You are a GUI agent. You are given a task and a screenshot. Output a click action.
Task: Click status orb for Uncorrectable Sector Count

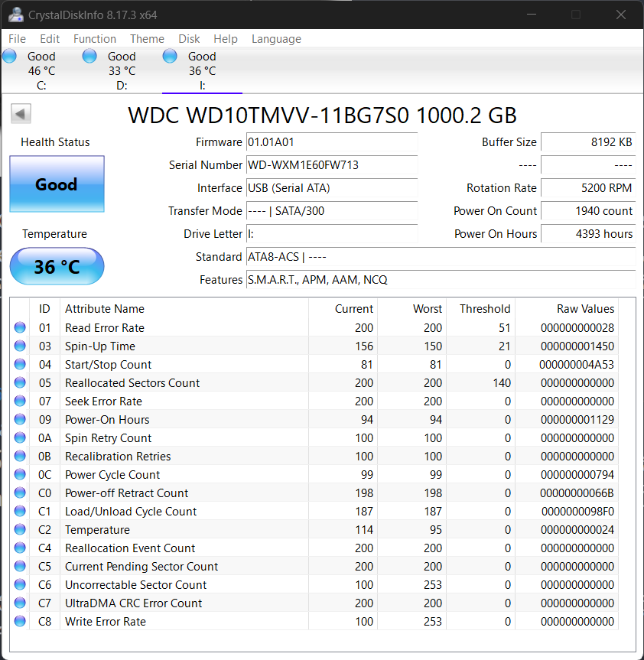[20, 584]
